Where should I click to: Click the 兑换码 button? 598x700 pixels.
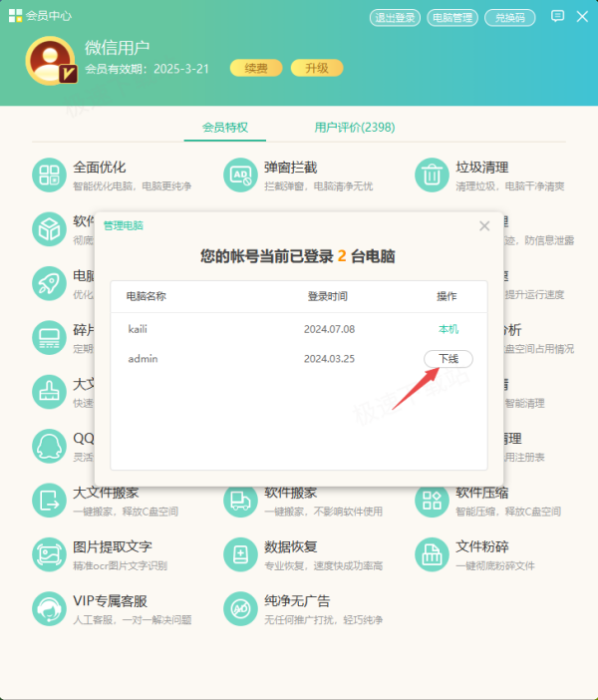(x=510, y=18)
